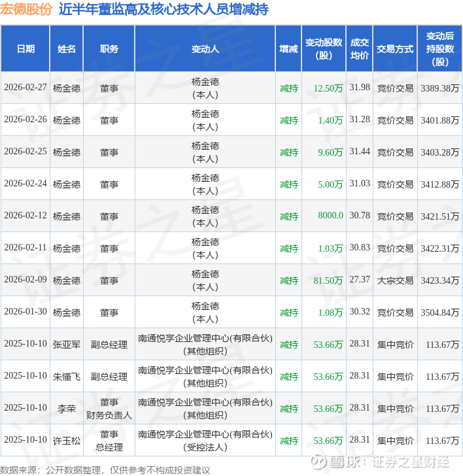Click average price 30.83

point(360,248)
